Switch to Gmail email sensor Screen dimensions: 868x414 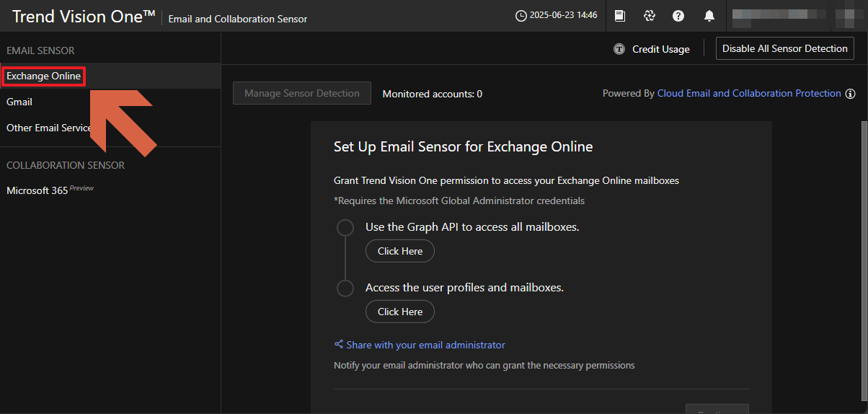(x=19, y=102)
